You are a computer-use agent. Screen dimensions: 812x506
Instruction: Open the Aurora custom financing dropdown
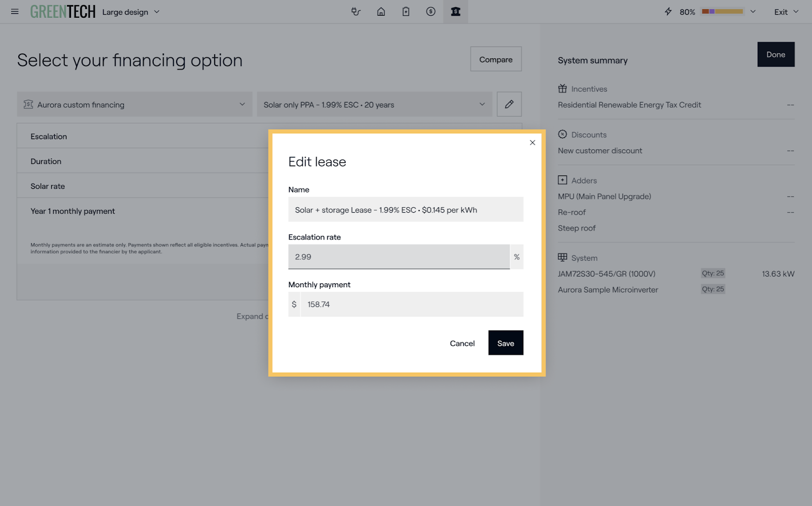[x=134, y=105]
